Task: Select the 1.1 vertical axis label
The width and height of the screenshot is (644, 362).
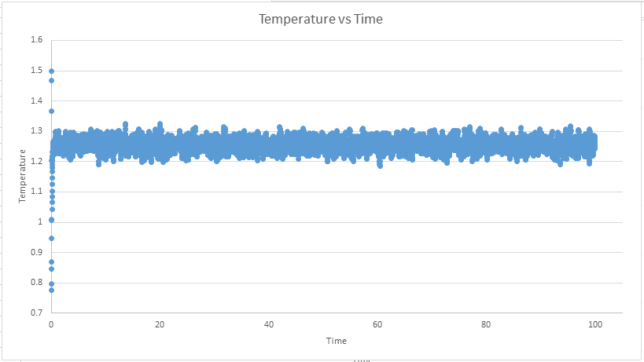Action: [36, 192]
